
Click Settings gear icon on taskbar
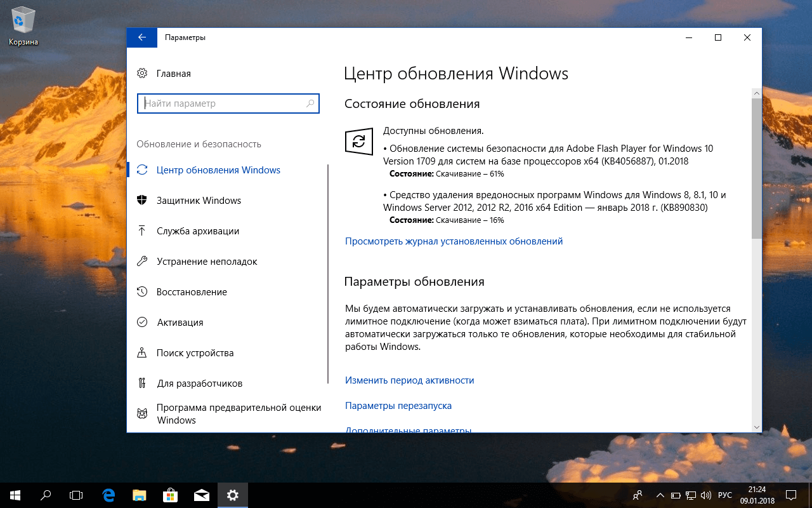(x=233, y=495)
